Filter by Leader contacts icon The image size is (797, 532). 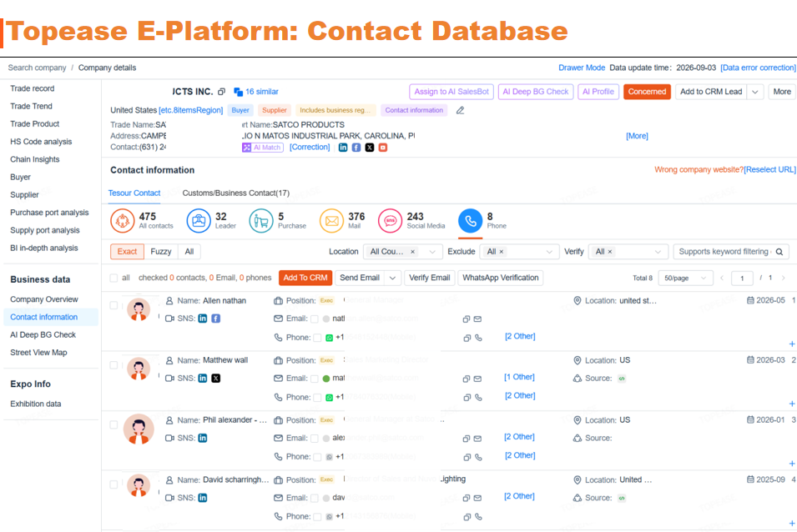point(199,221)
